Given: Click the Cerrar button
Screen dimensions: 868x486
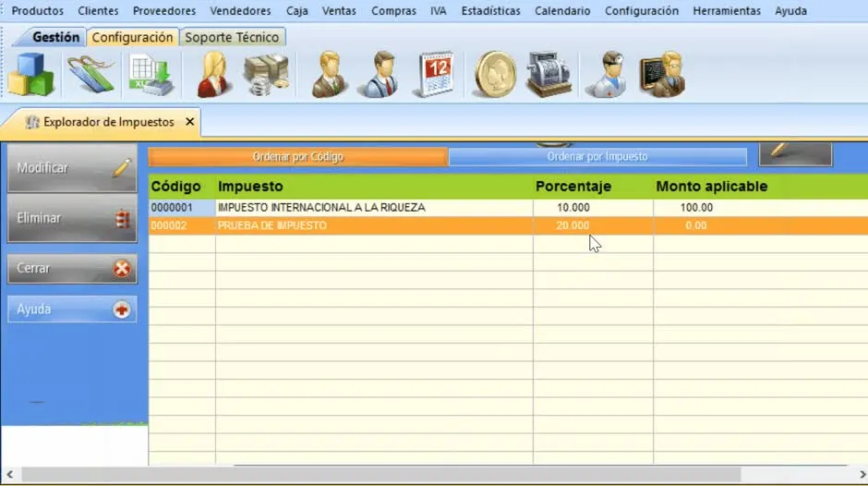Looking at the screenshot, I should tap(72, 269).
